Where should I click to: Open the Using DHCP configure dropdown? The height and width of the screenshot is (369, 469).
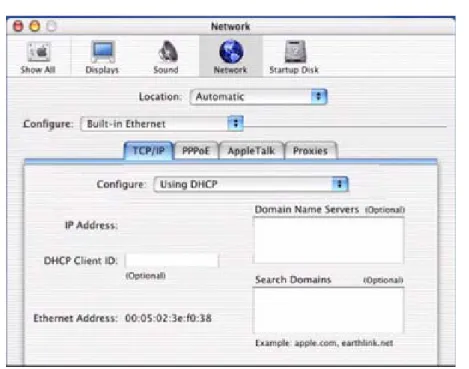[x=251, y=184]
